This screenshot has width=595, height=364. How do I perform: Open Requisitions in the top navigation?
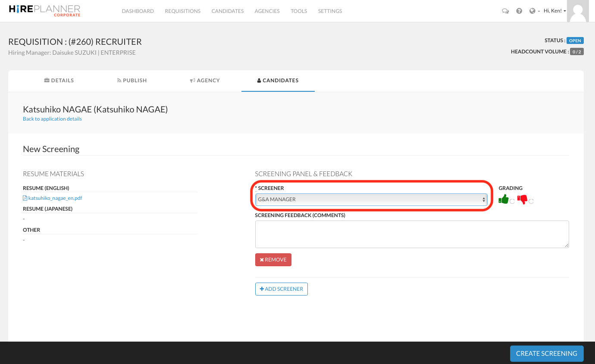[x=182, y=11]
